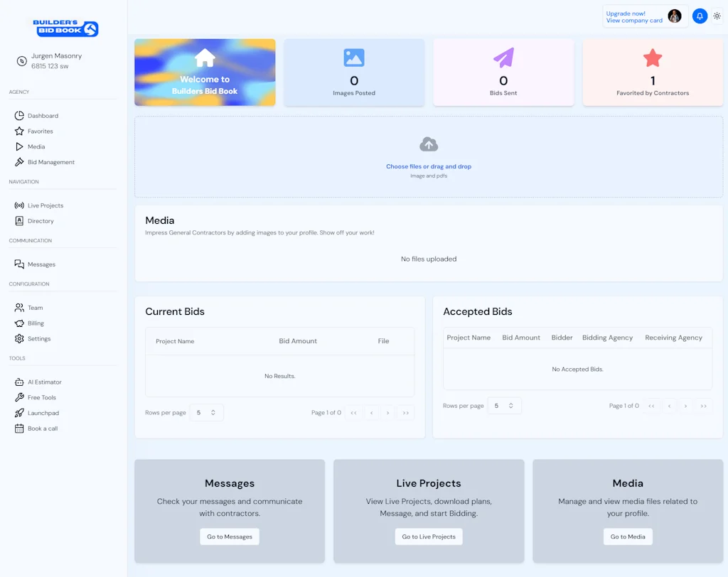Toggle the light/dark theme sun icon
The height and width of the screenshot is (577, 728).
[x=717, y=16]
